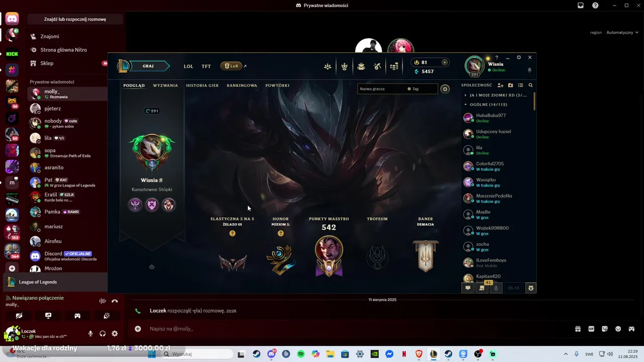Open the Collection (bag) icon in League client
Image resolution: width=644 pixels, height=362 pixels.
click(x=361, y=66)
